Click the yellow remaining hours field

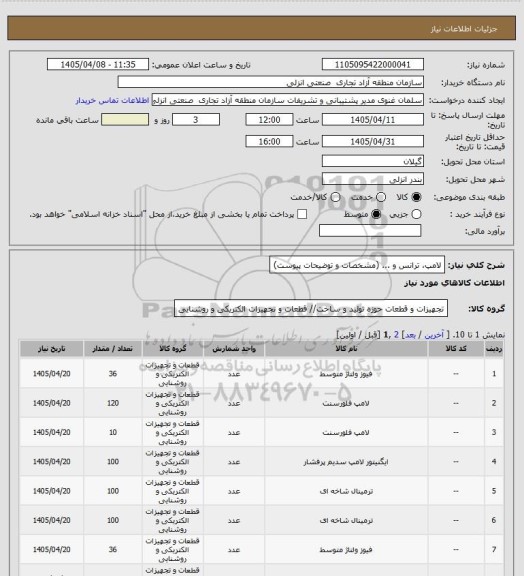[125, 120]
